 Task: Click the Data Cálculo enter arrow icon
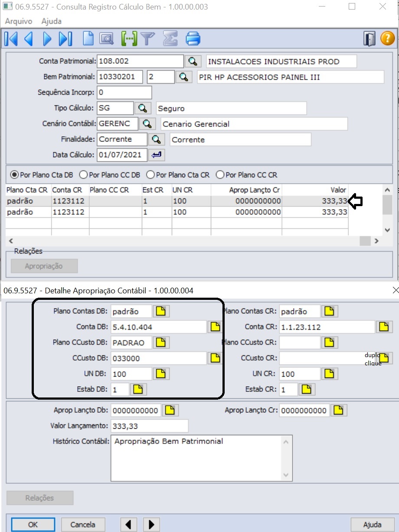157,154
